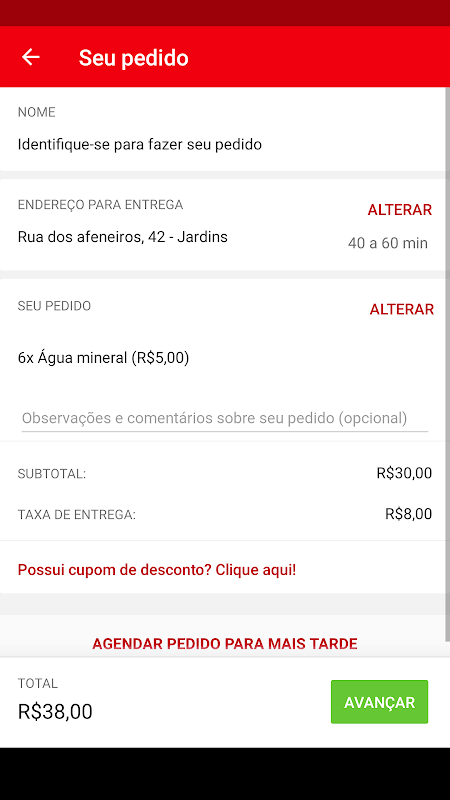Change delivery address with the first ALTERAR

point(400,210)
